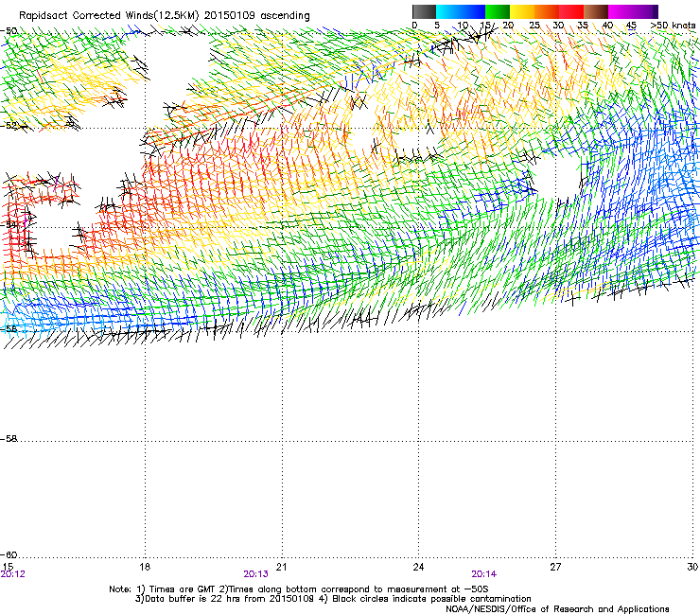The image size is (700, 615).
Task: Click the '>50 knots' legend label
Action: coord(674,26)
